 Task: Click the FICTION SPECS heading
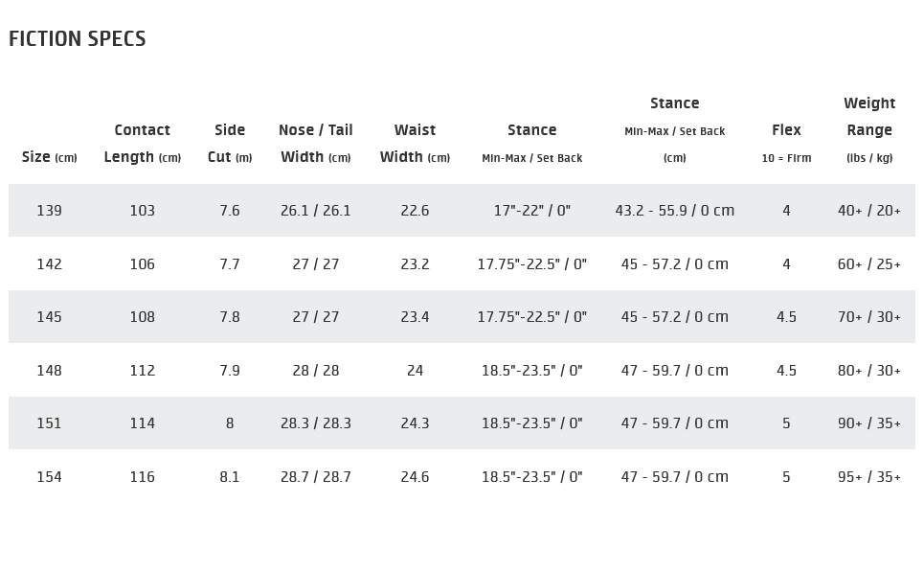pos(78,39)
